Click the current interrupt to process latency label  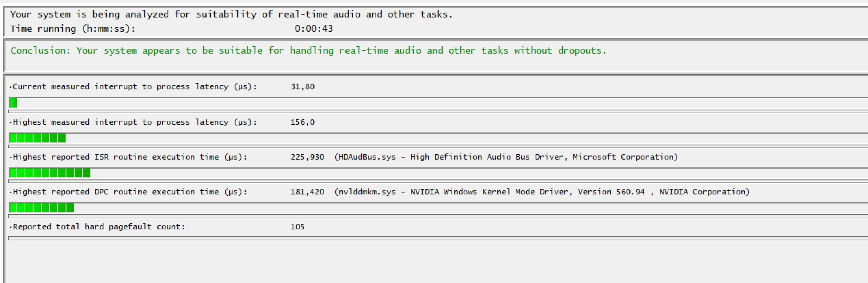click(x=134, y=87)
